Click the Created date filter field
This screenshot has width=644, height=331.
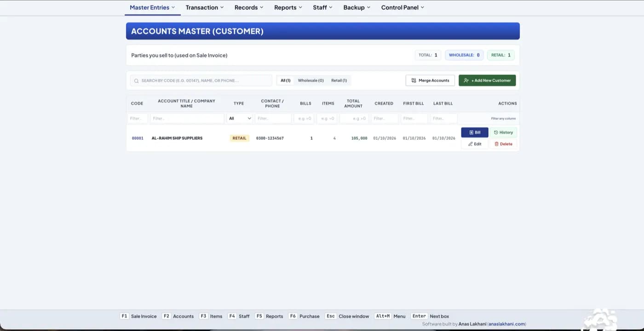point(385,118)
